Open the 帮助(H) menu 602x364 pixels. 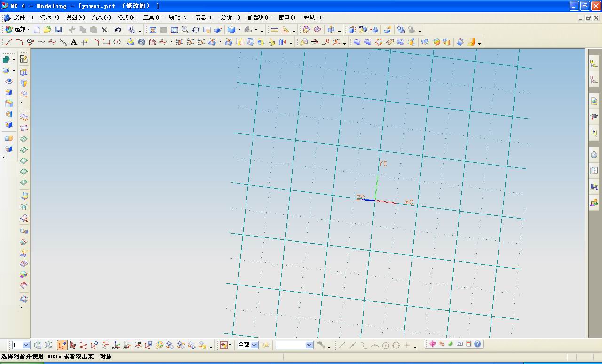314,17
